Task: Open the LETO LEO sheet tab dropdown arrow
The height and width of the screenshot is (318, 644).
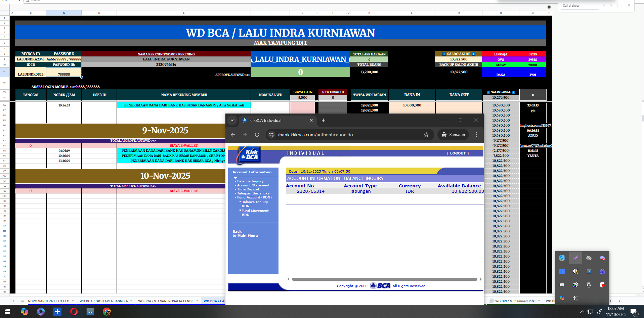Action: [x=73, y=301]
